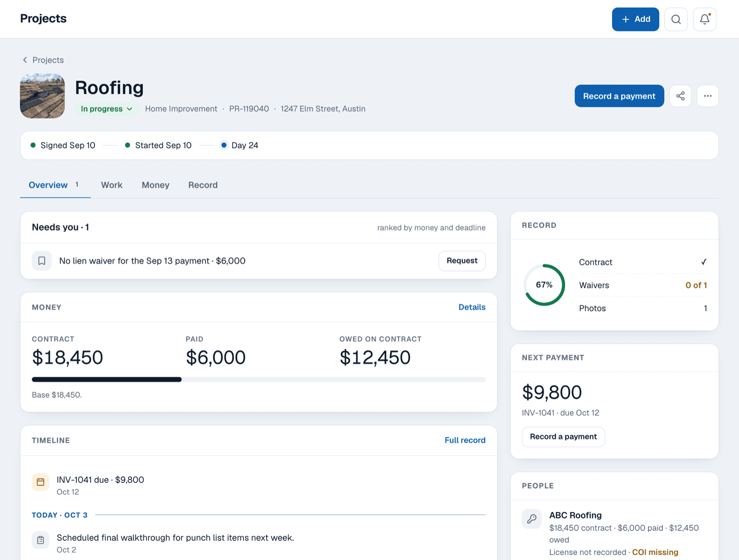The width and height of the screenshot is (739, 560).
Task: Click the Home Improvement category label
Action: pyautogui.click(x=181, y=109)
